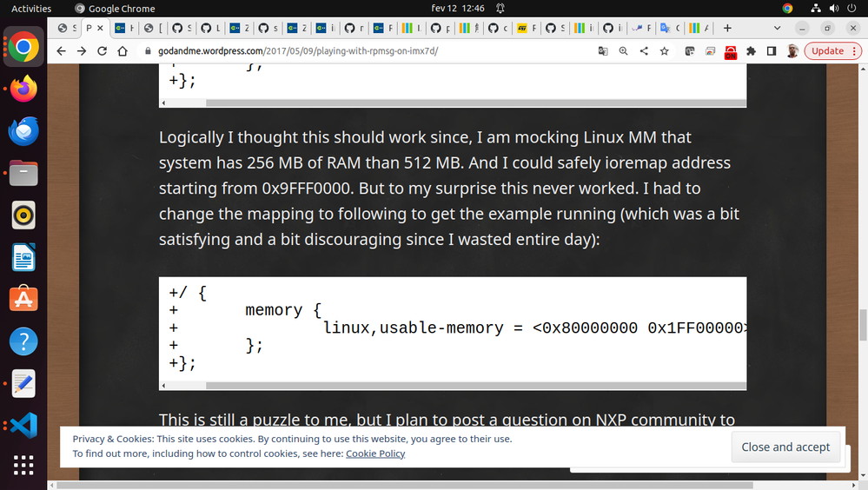The width and height of the screenshot is (868, 490).
Task: Open the Help icon in the dock
Action: point(23,341)
